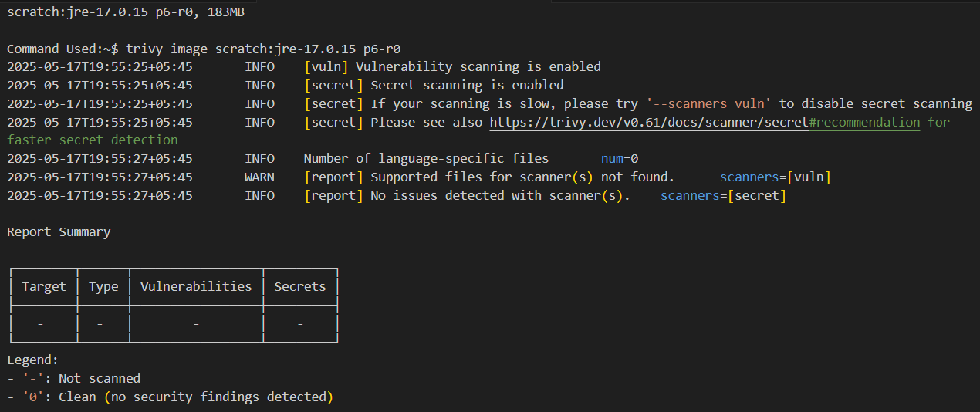980x412 pixels.
Task: Click the num=0 value in the log
Action: pos(620,159)
